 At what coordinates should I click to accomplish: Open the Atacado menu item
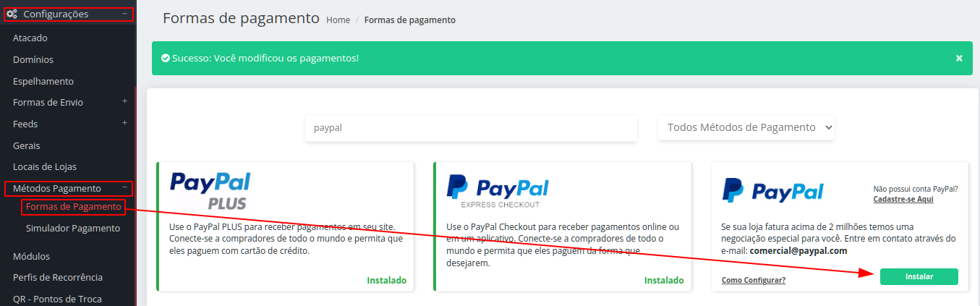pyautogui.click(x=30, y=38)
